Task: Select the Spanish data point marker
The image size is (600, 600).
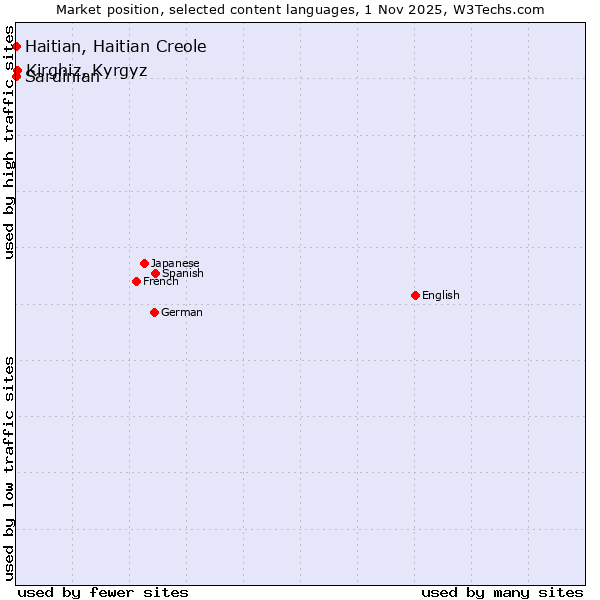Action: 155,273
